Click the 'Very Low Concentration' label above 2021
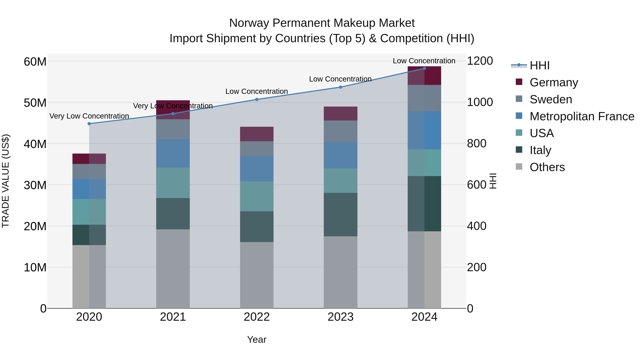 pos(173,106)
